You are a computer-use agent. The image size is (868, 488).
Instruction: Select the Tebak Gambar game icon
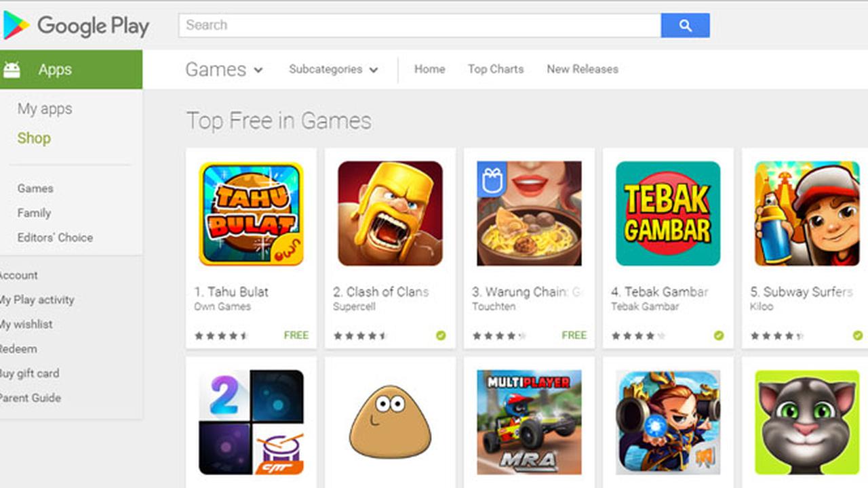668,213
